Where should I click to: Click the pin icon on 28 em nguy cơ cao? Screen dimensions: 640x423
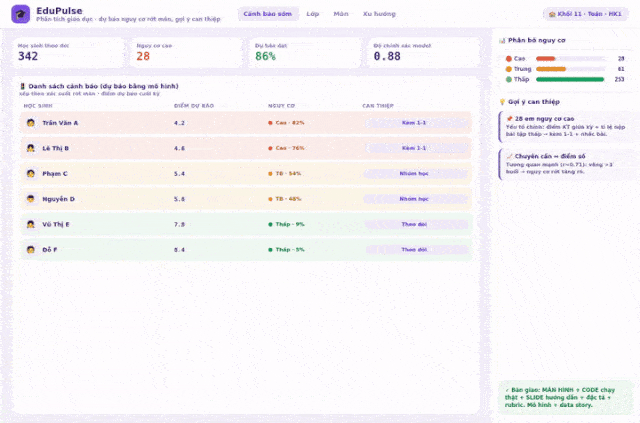(x=509, y=119)
